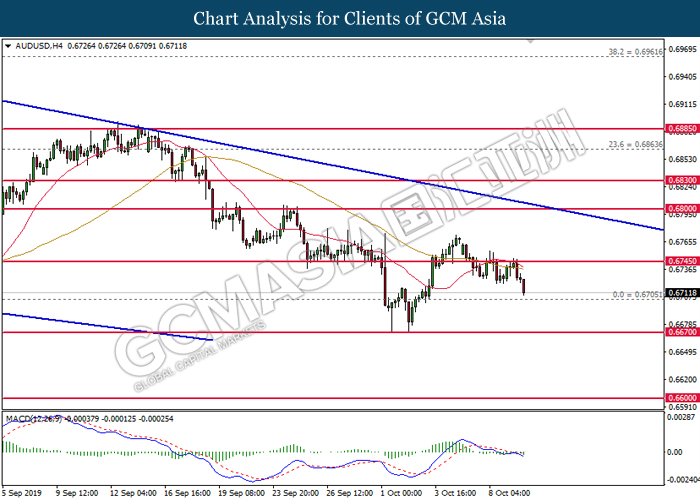This screenshot has height=500, width=700.
Task: Click the MACD(12,26,9) indicator label
Action: pos(33,419)
